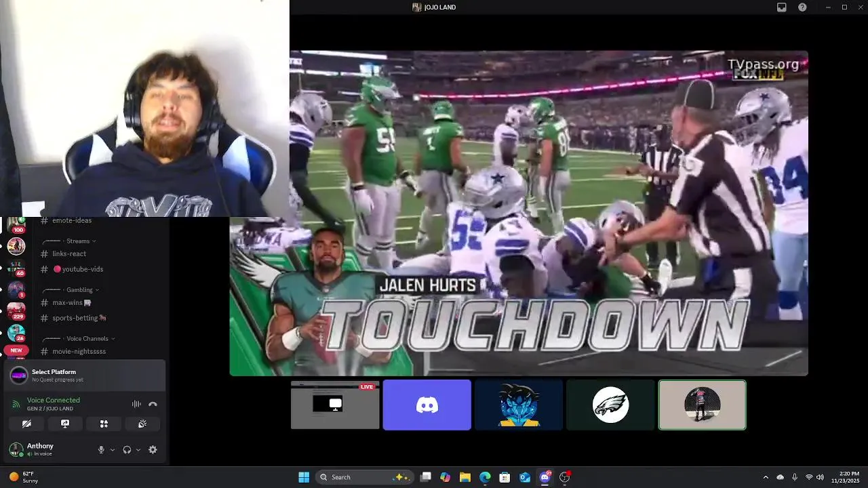Open the server with the 1 badge
This screenshot has height=488, width=868.
[x=16, y=290]
